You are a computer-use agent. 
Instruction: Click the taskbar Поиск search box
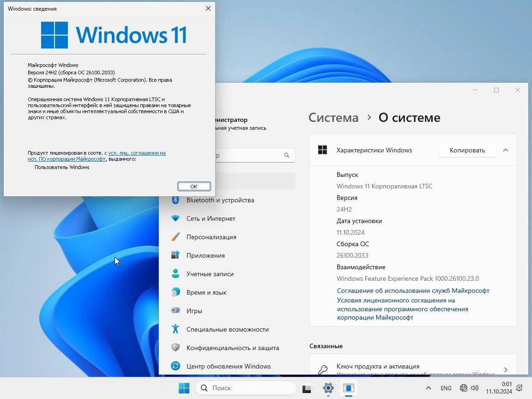pos(246,388)
